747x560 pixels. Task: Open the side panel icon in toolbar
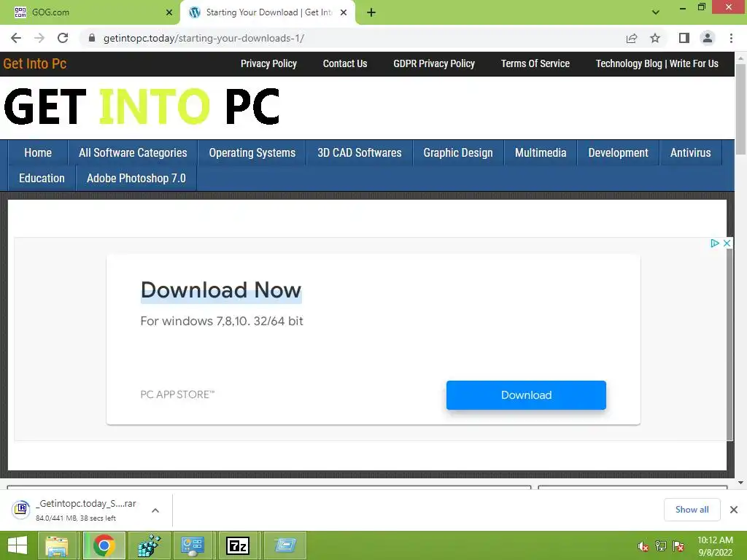click(x=684, y=38)
